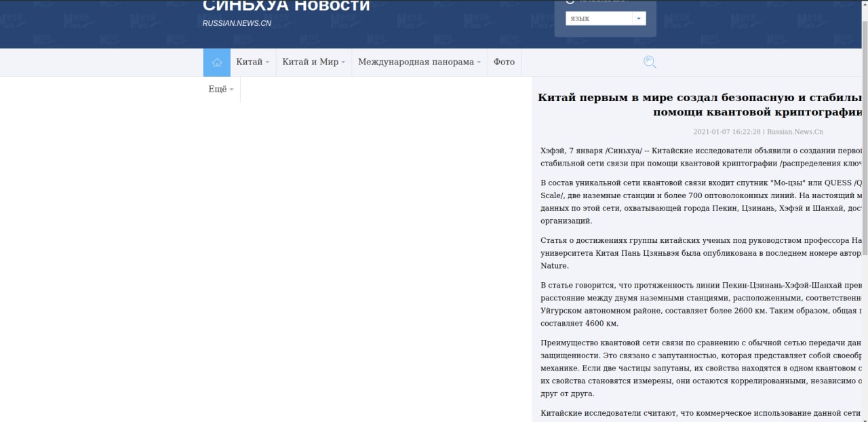Open the Фото section
The width and height of the screenshot is (868, 422).
click(x=504, y=62)
